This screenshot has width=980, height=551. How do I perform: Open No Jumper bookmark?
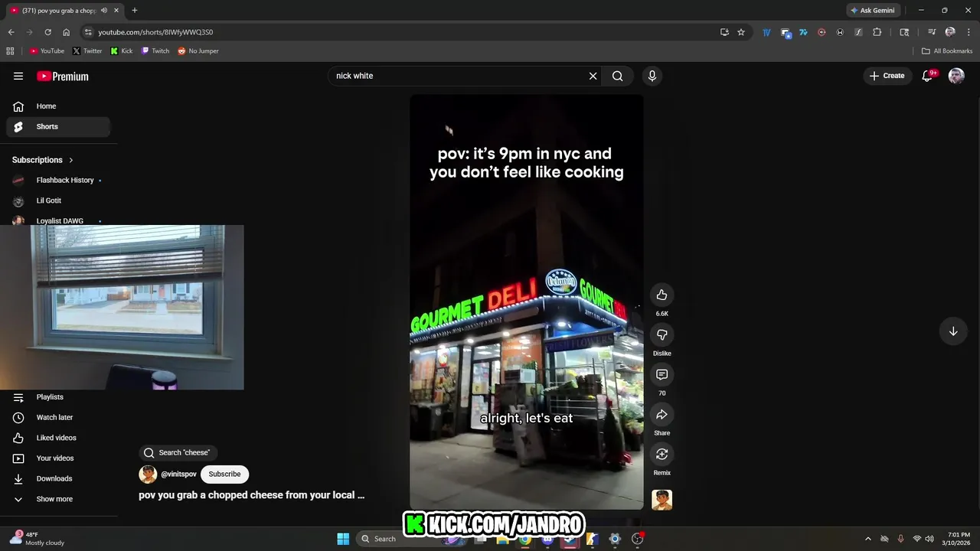pyautogui.click(x=198, y=51)
